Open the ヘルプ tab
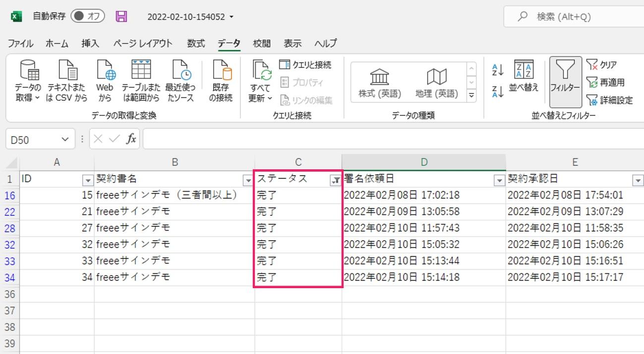 [326, 44]
